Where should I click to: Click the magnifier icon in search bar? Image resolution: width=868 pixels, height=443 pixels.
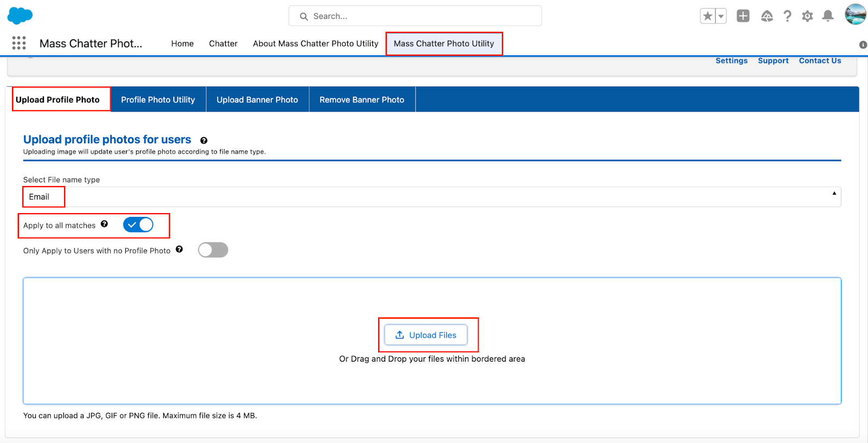pos(304,16)
